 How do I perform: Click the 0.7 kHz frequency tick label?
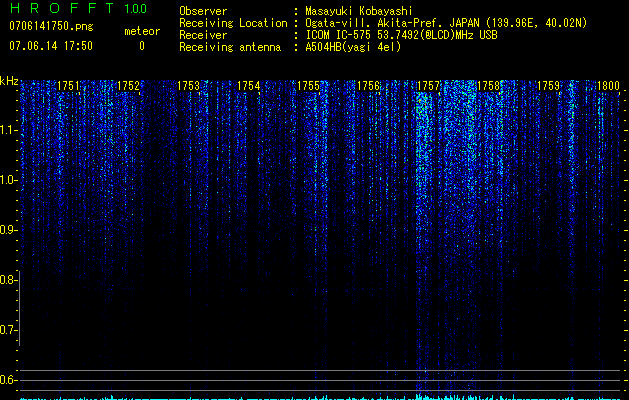coord(8,330)
